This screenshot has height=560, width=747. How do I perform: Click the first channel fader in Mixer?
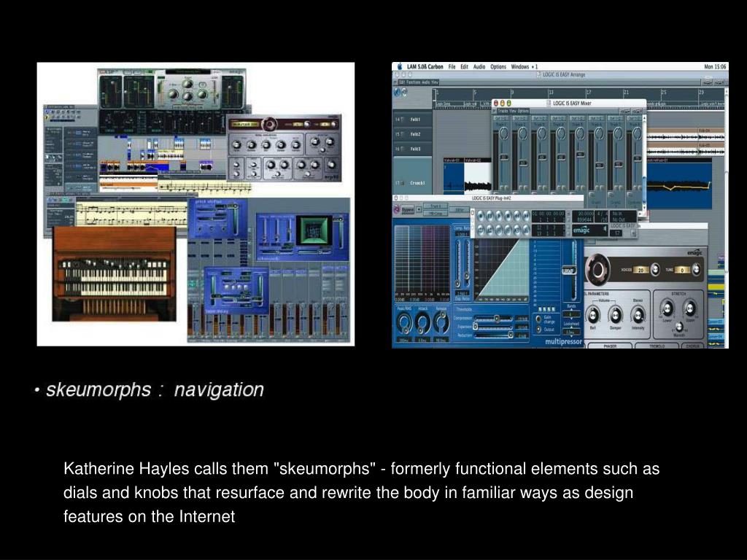[503, 157]
